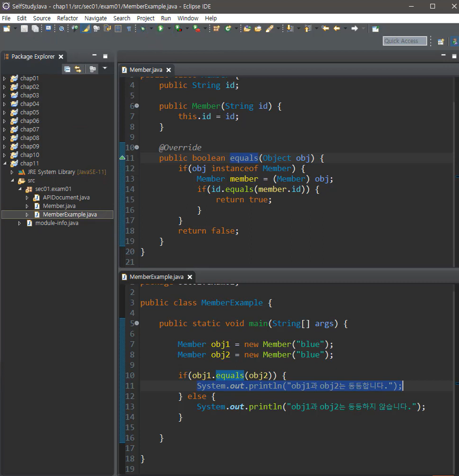Toggle Block Selection mode
459x476 pixels.
(118, 28)
